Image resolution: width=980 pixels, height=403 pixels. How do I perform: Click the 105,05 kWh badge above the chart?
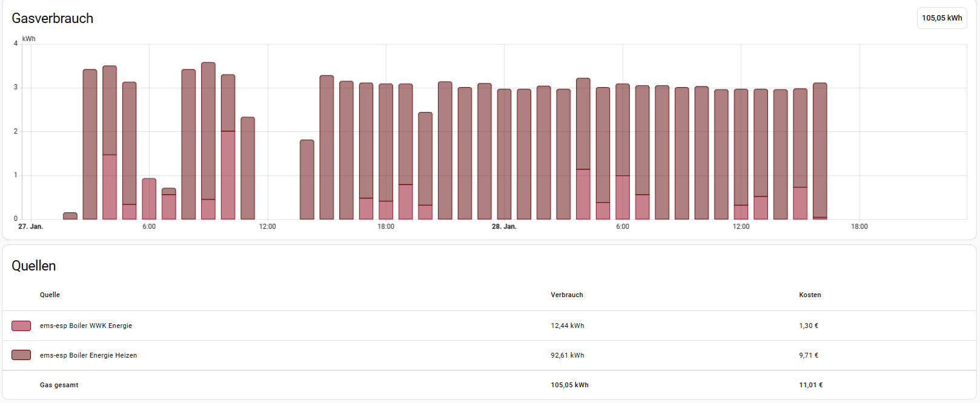click(x=941, y=18)
